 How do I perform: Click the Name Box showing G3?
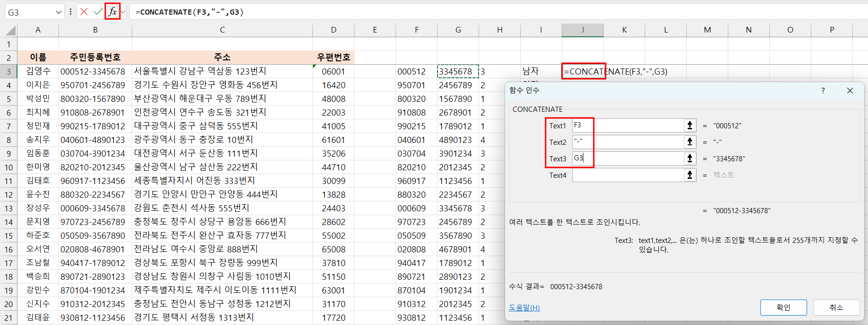[x=30, y=12]
